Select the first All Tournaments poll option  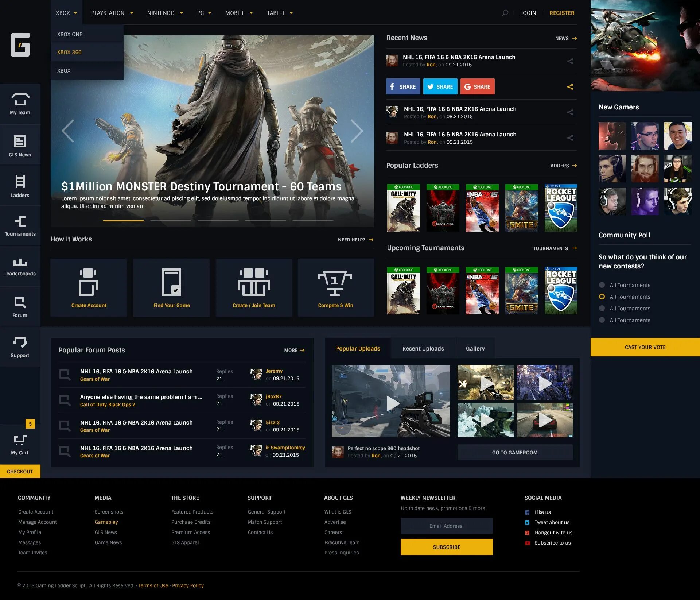[x=602, y=285]
